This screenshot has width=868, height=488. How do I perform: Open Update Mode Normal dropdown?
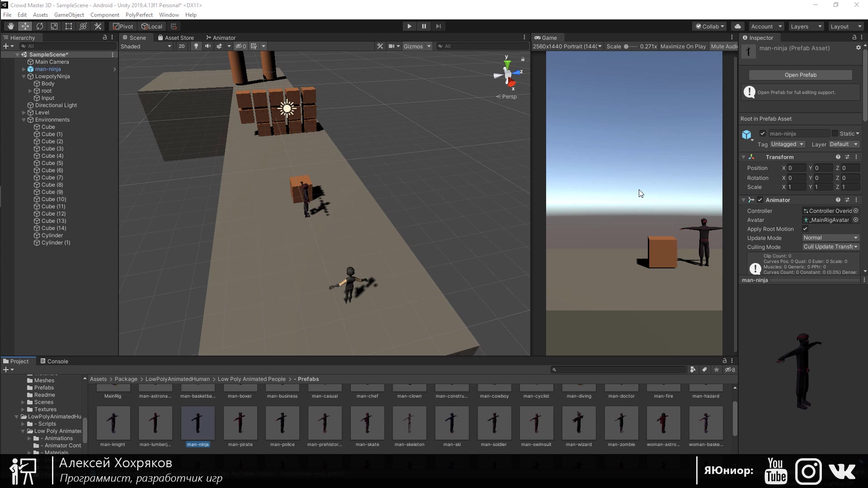[831, 238]
